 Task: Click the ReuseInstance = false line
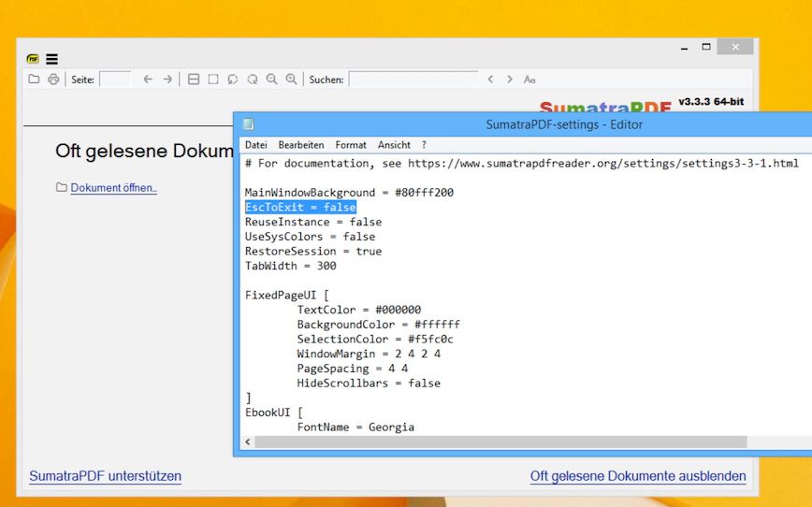(313, 222)
